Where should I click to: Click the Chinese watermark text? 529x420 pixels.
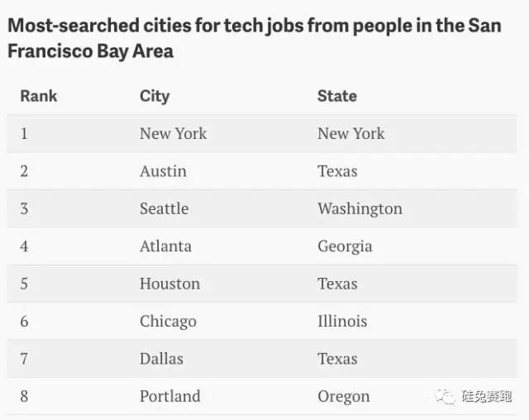click(487, 396)
